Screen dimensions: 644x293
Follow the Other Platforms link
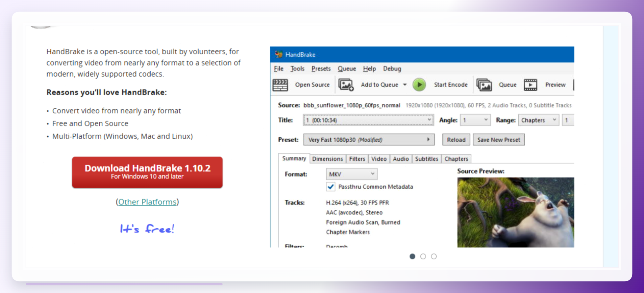coord(147,202)
